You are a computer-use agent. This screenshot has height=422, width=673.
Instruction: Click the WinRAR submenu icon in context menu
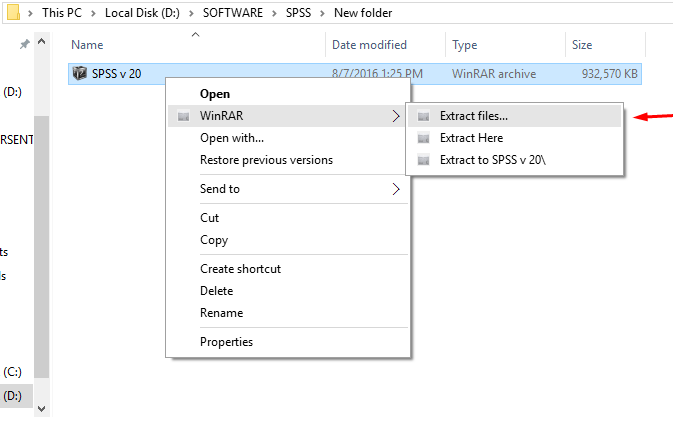coord(182,116)
